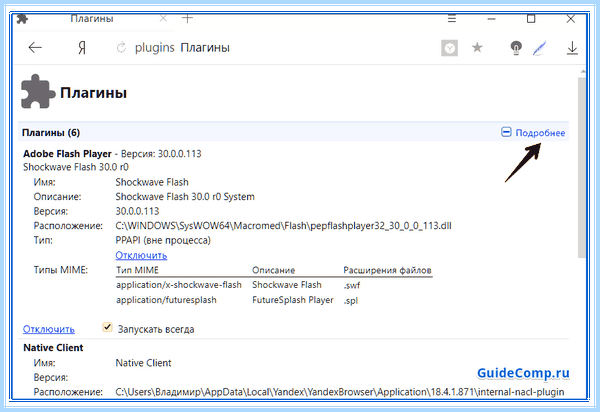Image resolution: width=600 pixels, height=412 pixels.
Task: Click the large puzzle piece plugins icon
Action: 38,91
